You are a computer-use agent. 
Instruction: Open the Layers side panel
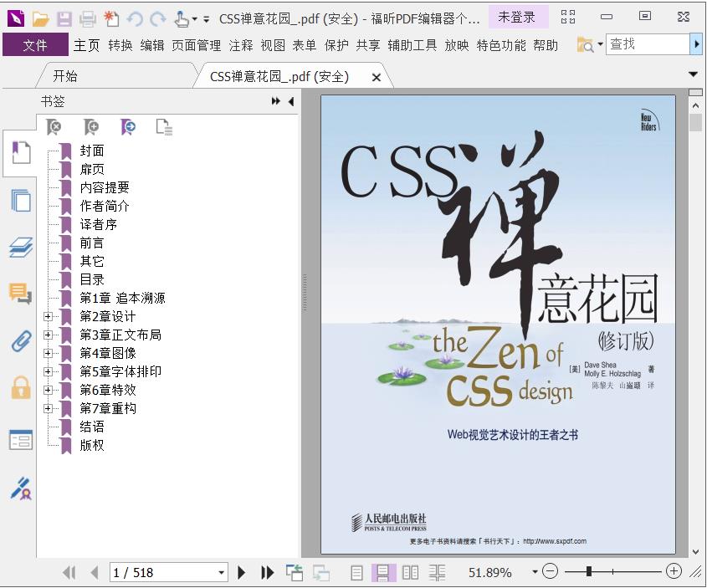coord(21,248)
